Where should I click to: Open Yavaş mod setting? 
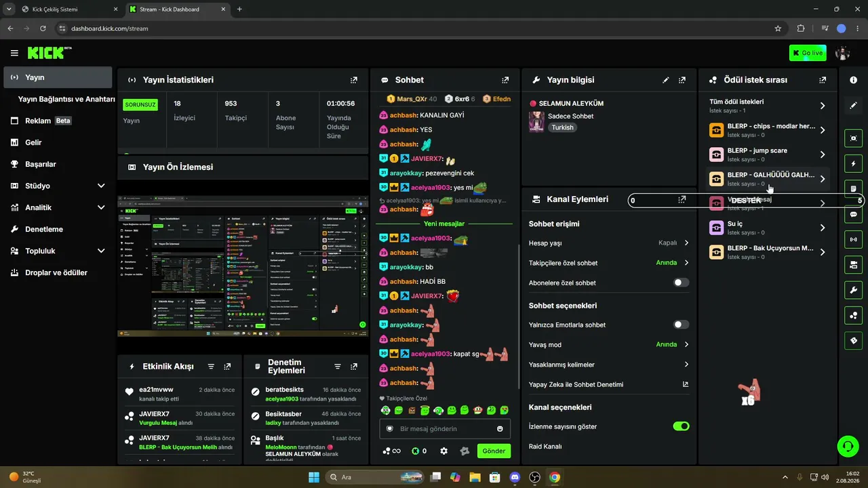click(x=609, y=344)
